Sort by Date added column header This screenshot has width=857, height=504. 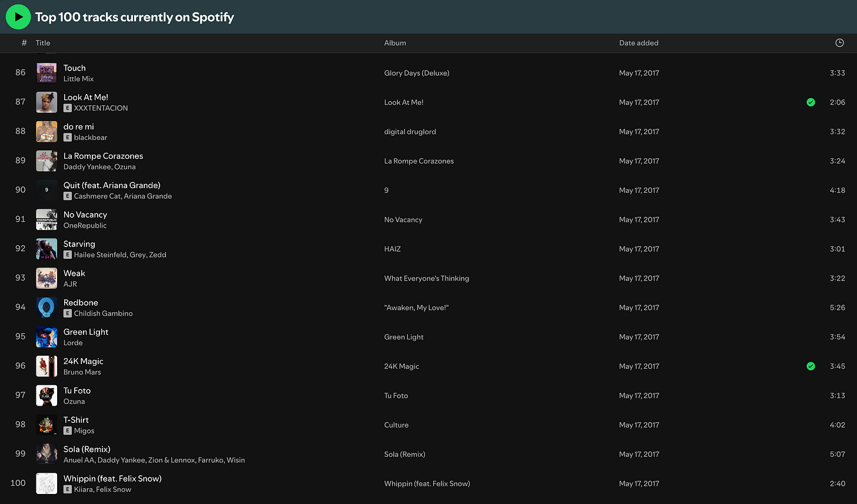(639, 43)
